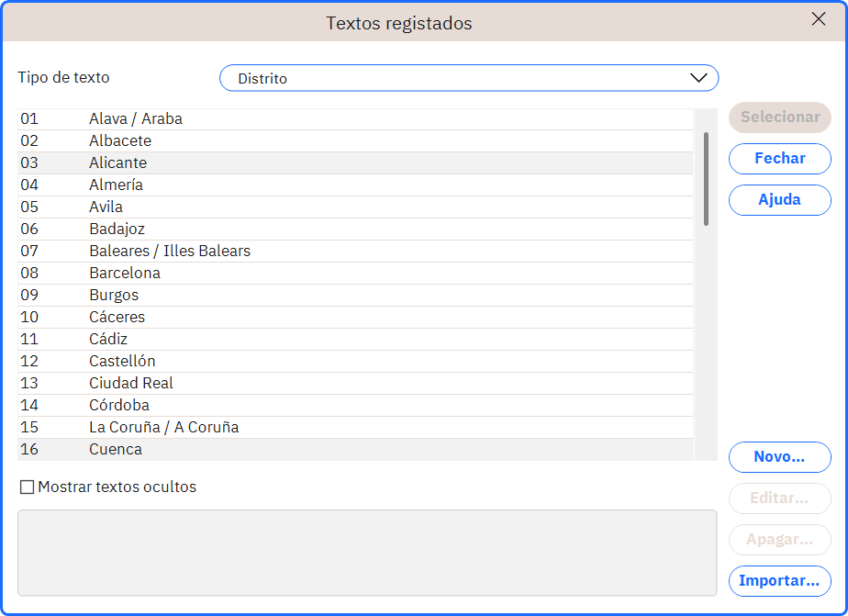Viewport: 848px width, 616px height.
Task: Click the Importar... button
Action: click(779, 581)
